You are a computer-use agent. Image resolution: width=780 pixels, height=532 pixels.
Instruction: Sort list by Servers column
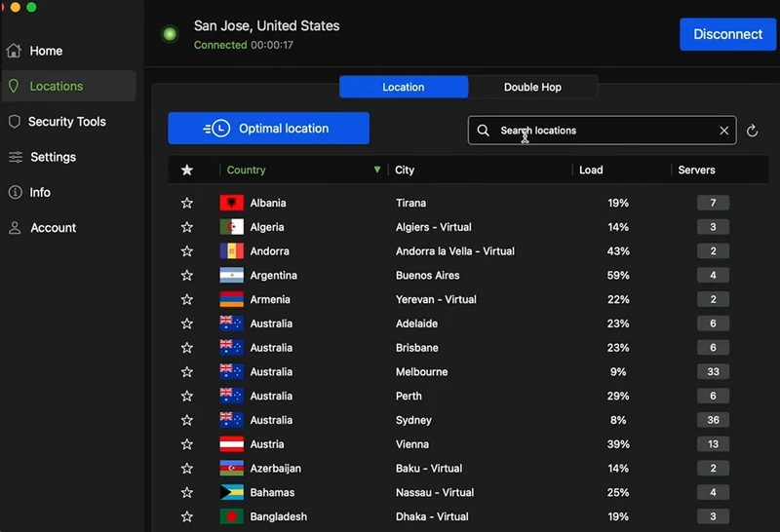(x=696, y=171)
